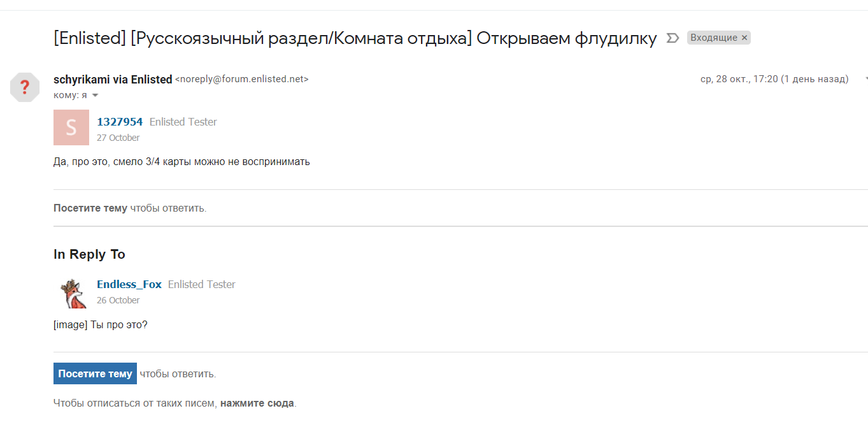Image resolution: width=868 pixels, height=427 pixels.
Task: Click the Входящие label chip
Action: tap(713, 38)
